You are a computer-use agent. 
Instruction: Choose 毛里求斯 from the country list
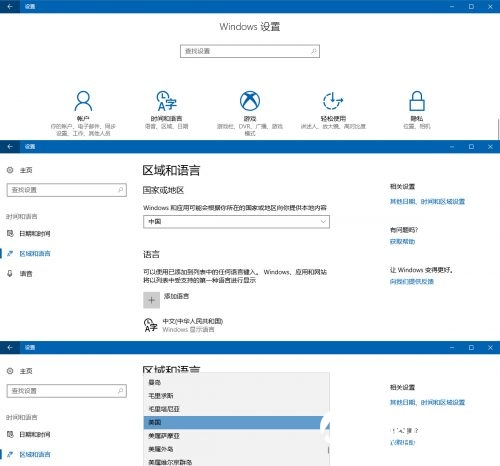[x=235, y=396]
